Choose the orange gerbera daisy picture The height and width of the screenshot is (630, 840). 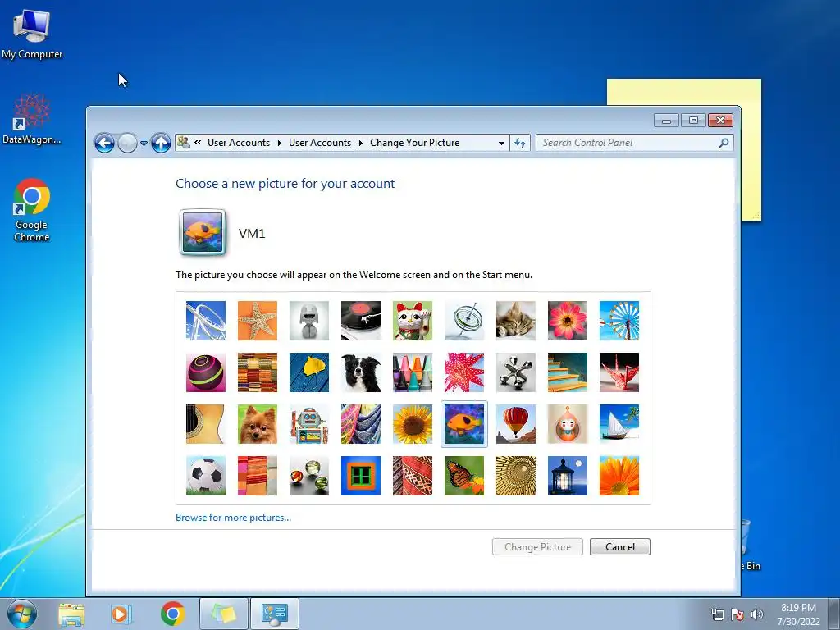619,476
